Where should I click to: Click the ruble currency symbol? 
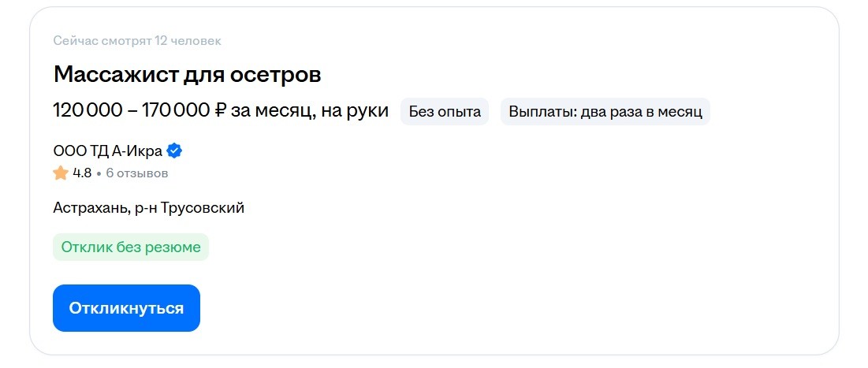tap(221, 111)
